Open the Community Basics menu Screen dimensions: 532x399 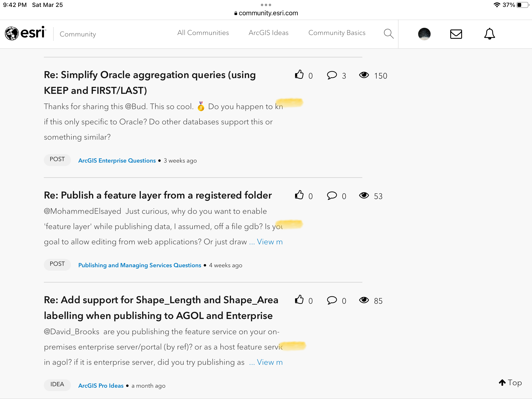337,33
